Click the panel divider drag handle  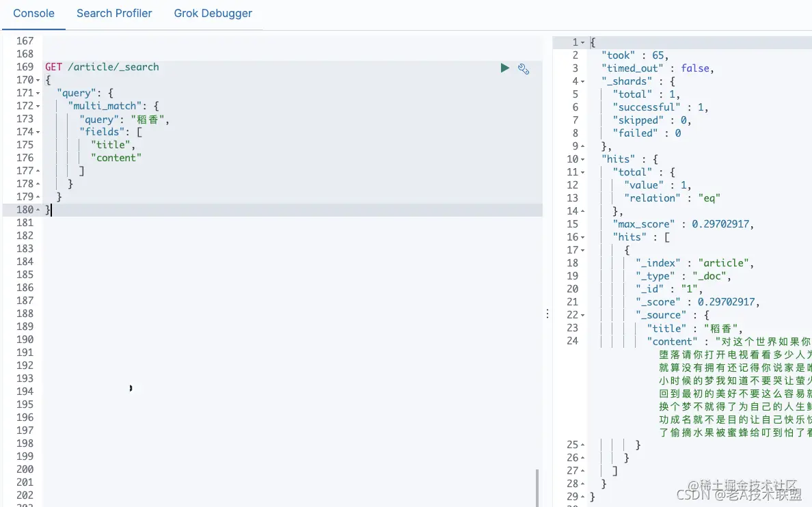point(547,314)
